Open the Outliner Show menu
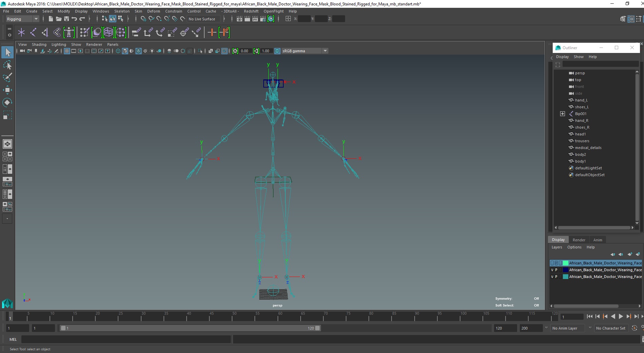644x353 pixels. click(579, 57)
